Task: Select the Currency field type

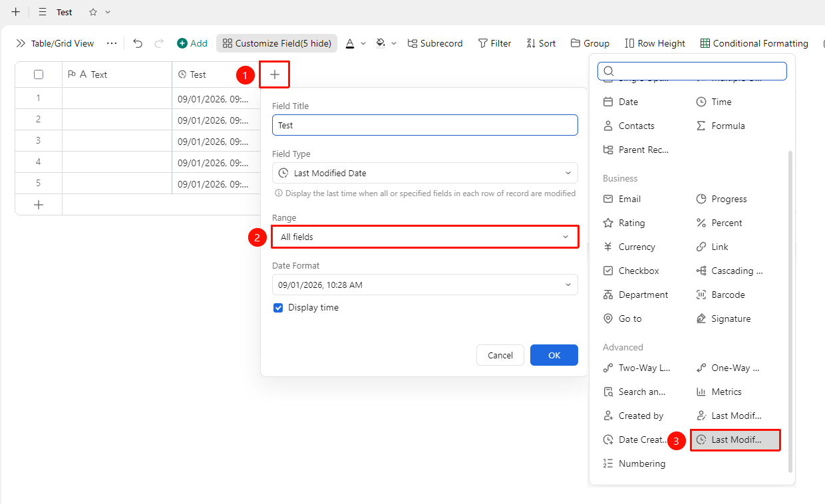Action: tap(629, 247)
